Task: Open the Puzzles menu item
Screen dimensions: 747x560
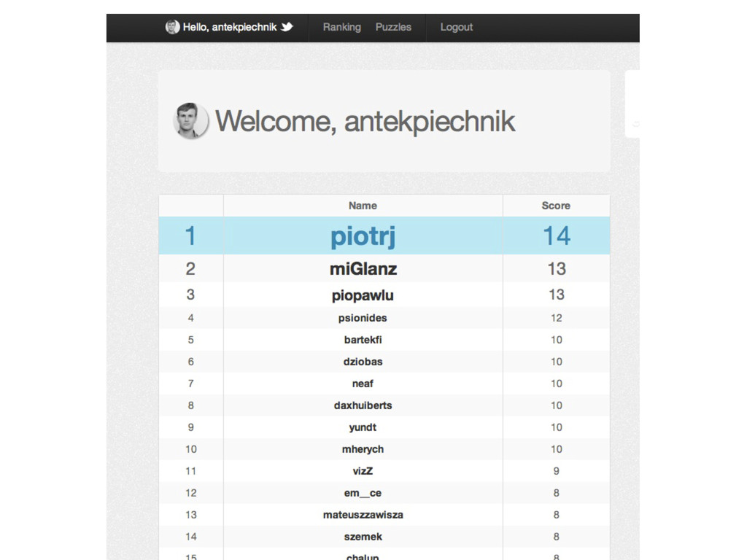Action: click(x=393, y=27)
